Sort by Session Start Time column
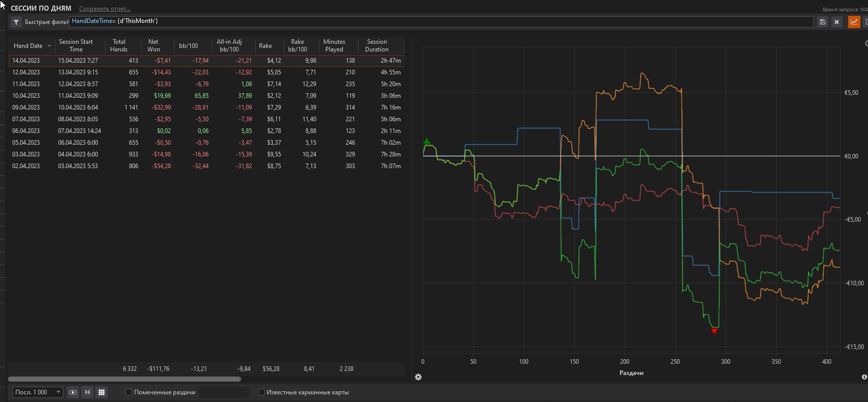 76,45
